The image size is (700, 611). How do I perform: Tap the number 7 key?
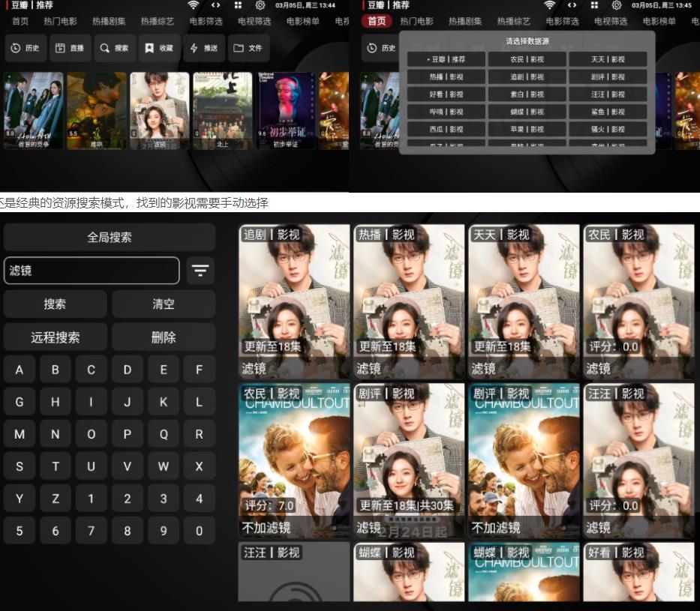pos(91,531)
